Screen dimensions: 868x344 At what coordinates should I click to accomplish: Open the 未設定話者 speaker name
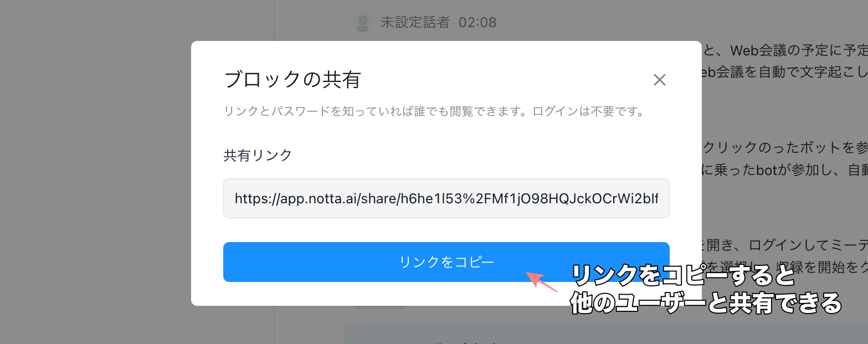coord(415,23)
